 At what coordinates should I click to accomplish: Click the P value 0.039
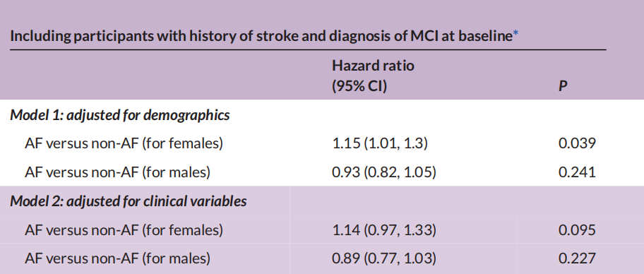(x=577, y=143)
